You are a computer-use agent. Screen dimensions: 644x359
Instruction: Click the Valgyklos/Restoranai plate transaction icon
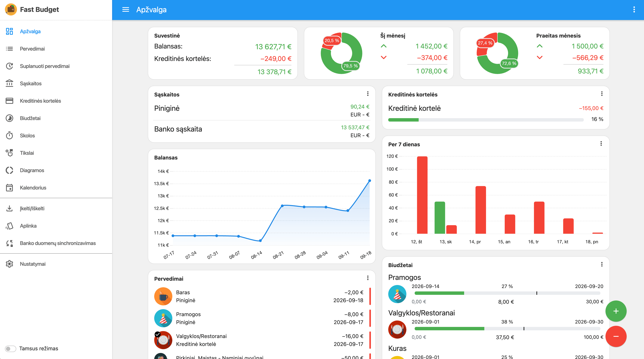pyautogui.click(x=163, y=340)
